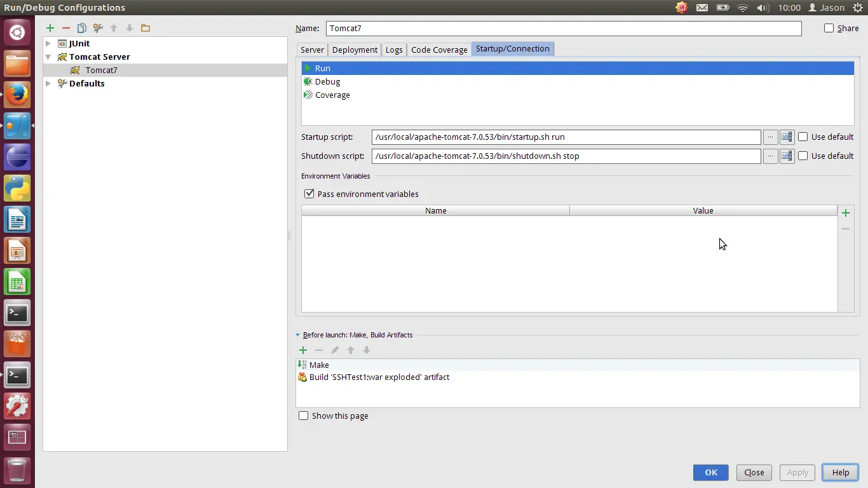This screenshot has height=488, width=868.
Task: Click the OK button
Action: pos(711,472)
